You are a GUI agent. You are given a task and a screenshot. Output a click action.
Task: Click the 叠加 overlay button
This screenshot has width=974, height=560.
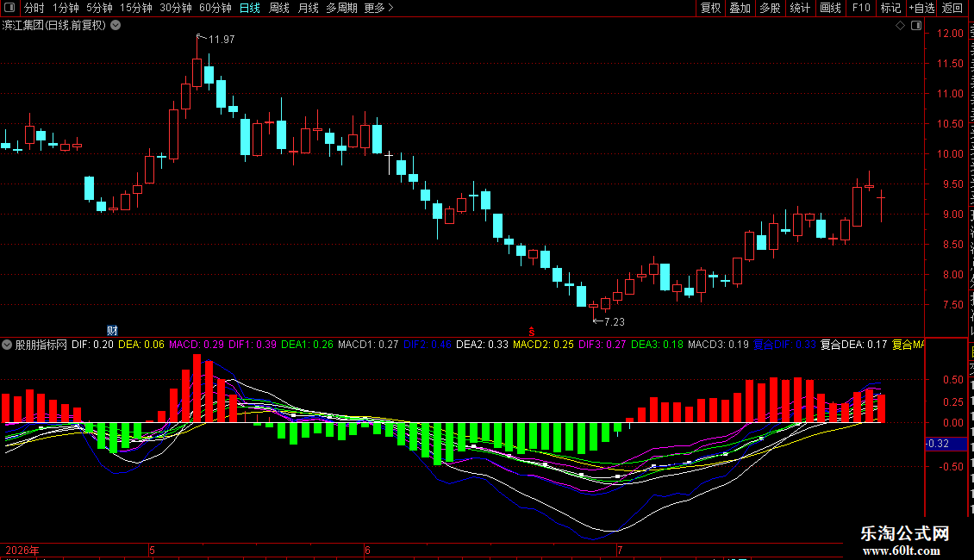740,8
